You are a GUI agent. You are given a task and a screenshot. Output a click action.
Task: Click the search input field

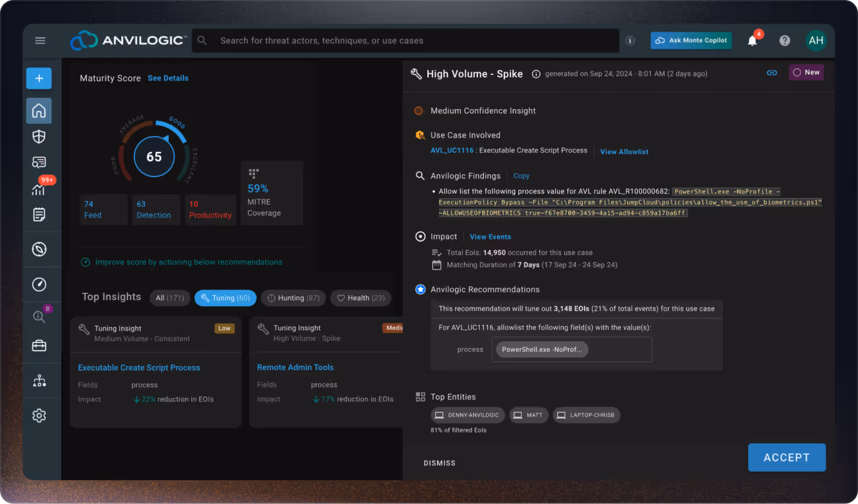[x=405, y=40]
